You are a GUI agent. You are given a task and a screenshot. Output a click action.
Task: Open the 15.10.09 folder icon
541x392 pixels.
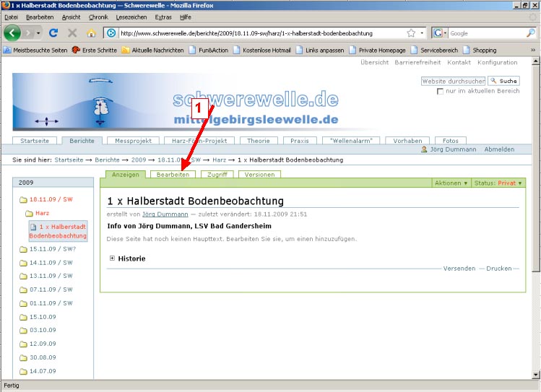click(23, 317)
